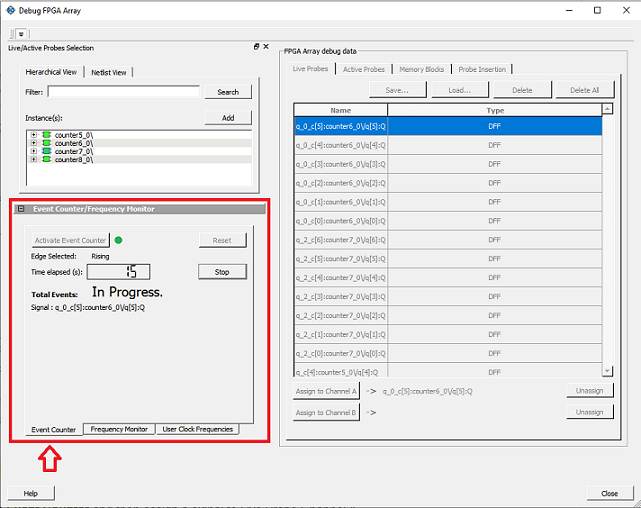Open the Active Probes tab
The width and height of the screenshot is (641, 508).
coord(363,69)
